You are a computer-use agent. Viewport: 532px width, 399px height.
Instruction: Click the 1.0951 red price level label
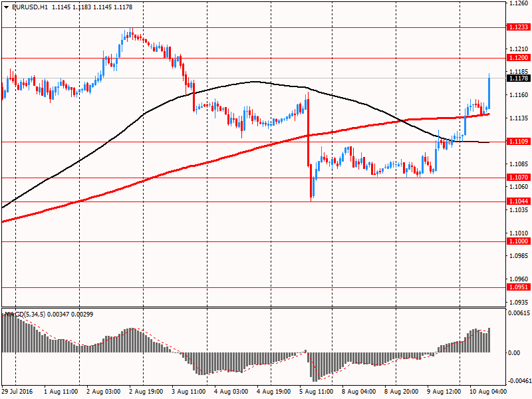click(x=519, y=287)
